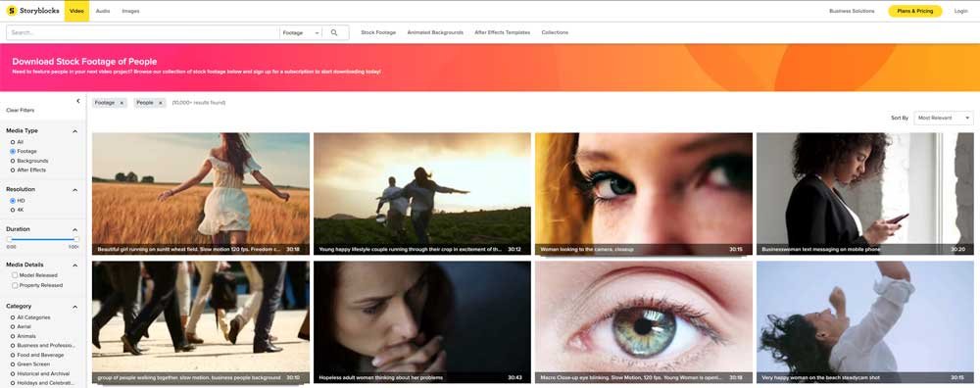Click the Storyblocks logo
The width and height of the screenshot is (980, 388).
click(33, 11)
